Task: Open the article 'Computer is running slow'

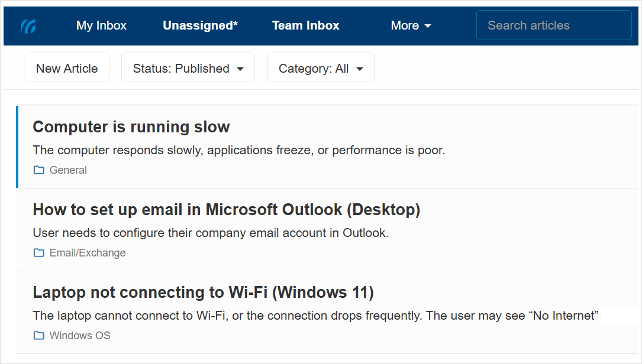Action: tap(131, 126)
